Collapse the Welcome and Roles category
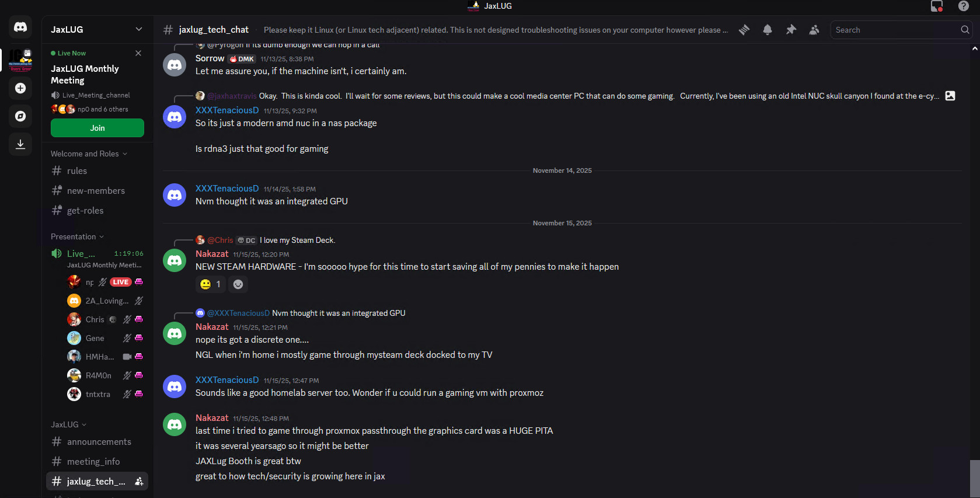 tap(89, 154)
